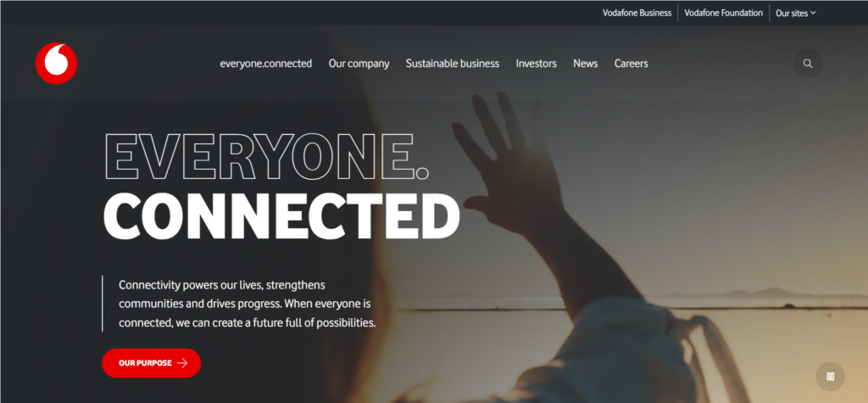Click the OUR PURPOSE button

151,363
